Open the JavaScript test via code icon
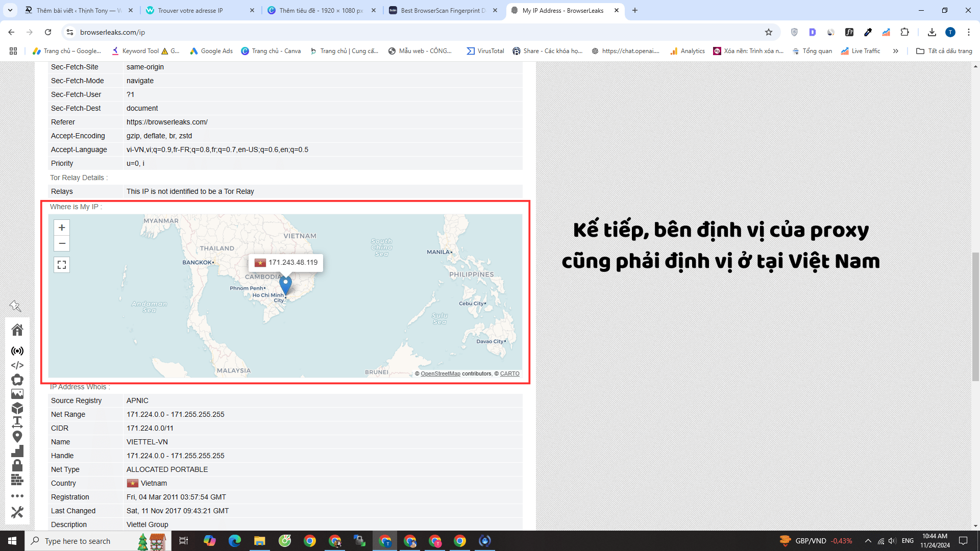The height and width of the screenshot is (551, 980). tap(17, 365)
